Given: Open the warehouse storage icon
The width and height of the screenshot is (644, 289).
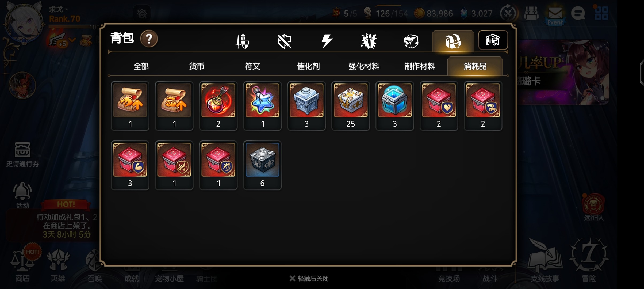Looking at the screenshot, I should point(493,40).
